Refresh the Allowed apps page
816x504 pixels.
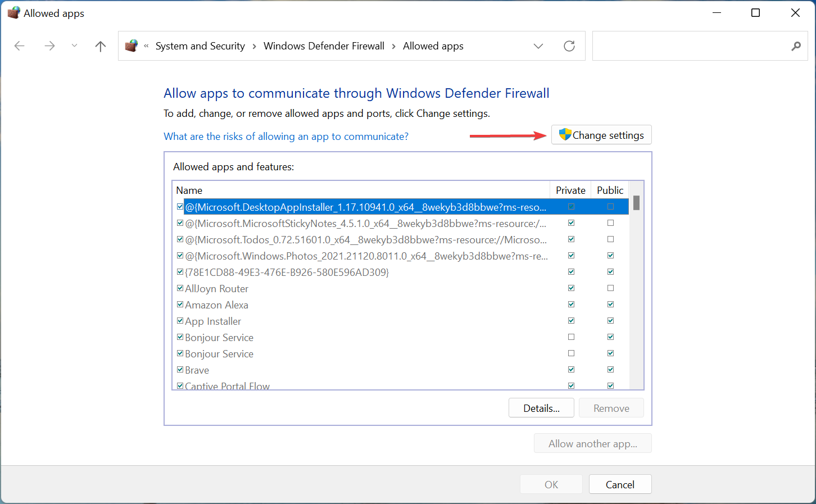(x=569, y=46)
